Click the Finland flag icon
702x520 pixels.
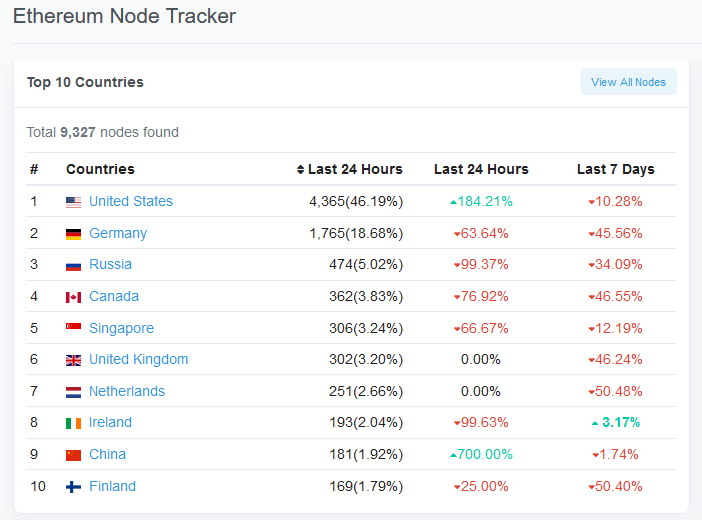pyautogui.click(x=73, y=487)
